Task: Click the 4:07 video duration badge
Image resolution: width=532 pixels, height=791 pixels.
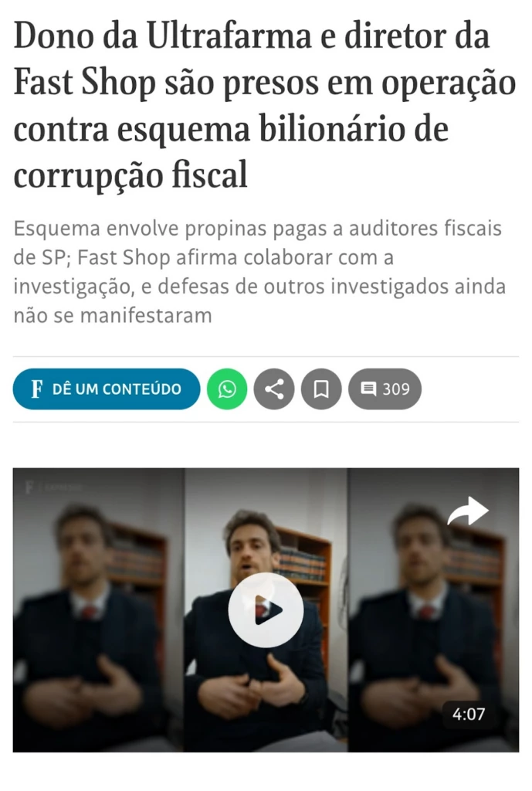Action: (x=469, y=714)
